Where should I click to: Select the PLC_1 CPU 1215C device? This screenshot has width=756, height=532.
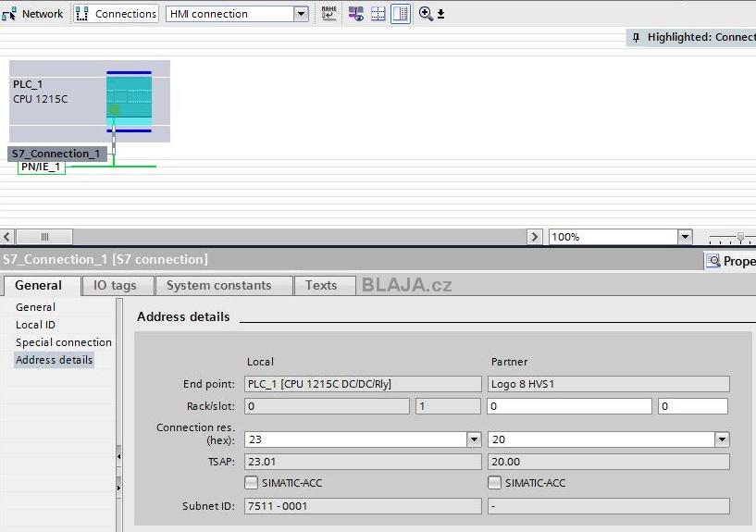click(x=90, y=101)
